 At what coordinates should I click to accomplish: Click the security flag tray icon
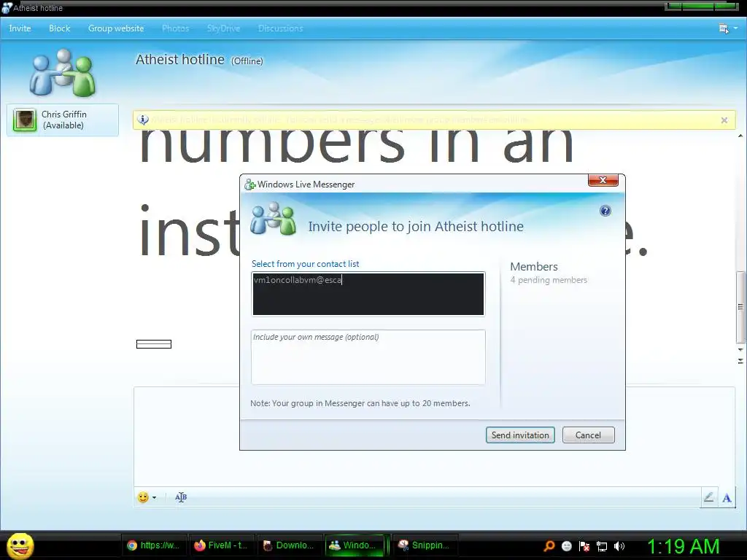point(584,546)
